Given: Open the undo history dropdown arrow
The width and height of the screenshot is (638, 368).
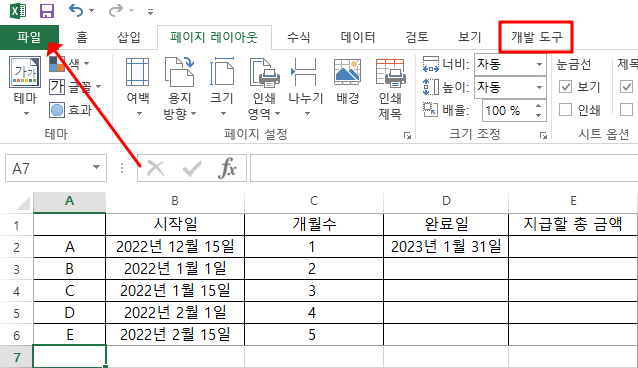Looking at the screenshot, I should tap(92, 11).
